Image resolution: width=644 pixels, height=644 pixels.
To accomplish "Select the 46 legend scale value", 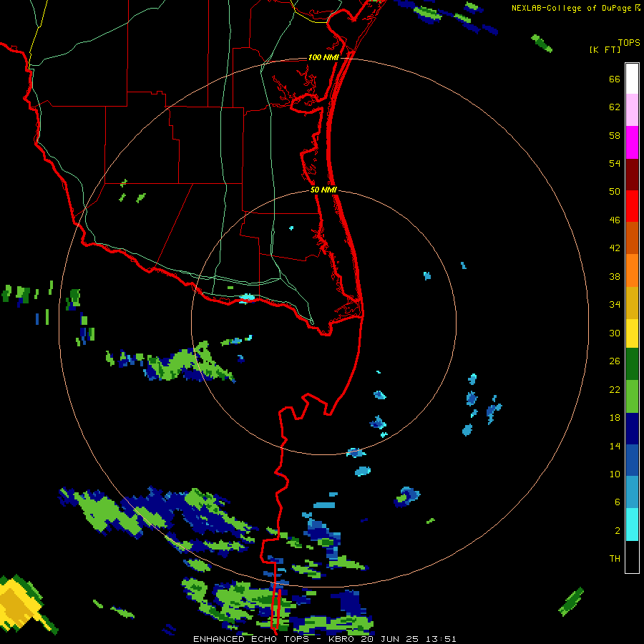I will [x=615, y=220].
